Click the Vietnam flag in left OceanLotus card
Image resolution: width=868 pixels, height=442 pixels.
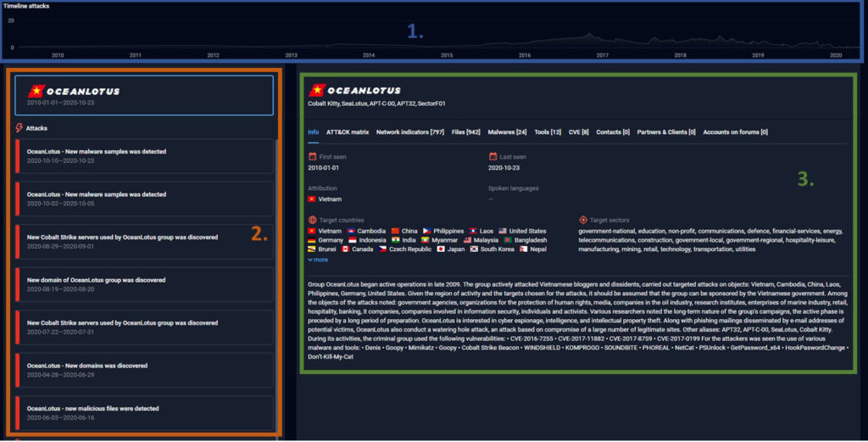point(36,91)
